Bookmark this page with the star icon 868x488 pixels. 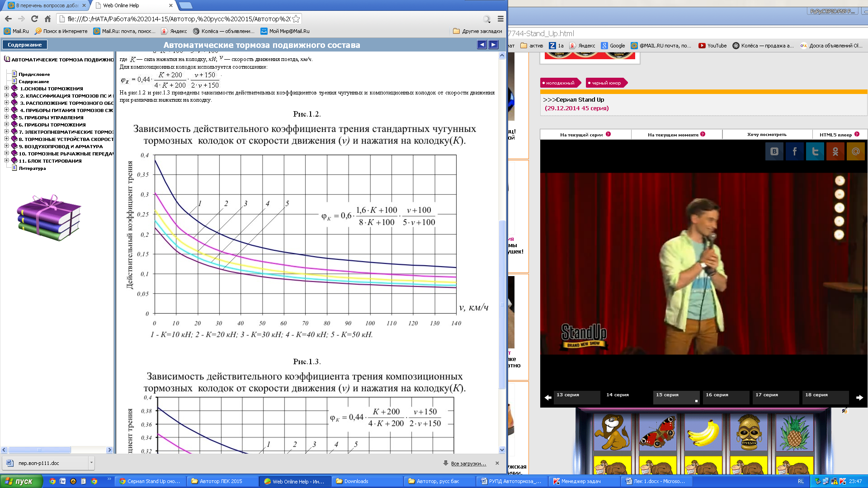tap(296, 19)
